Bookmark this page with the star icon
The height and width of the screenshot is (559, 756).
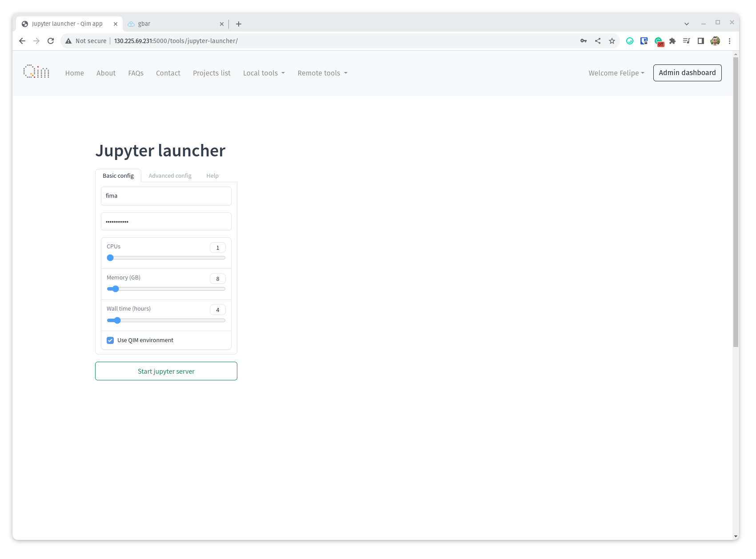(x=612, y=41)
